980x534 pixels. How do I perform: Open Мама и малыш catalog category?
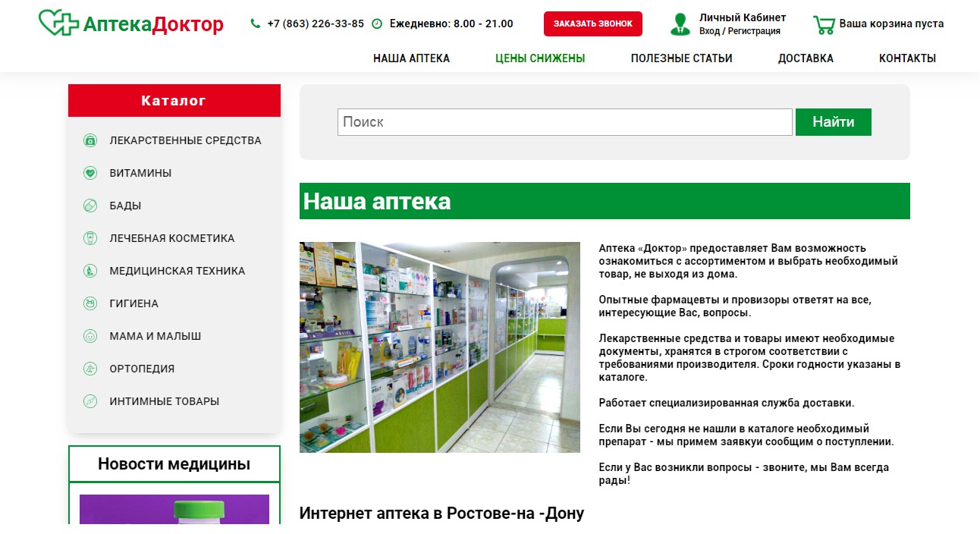[x=155, y=336]
